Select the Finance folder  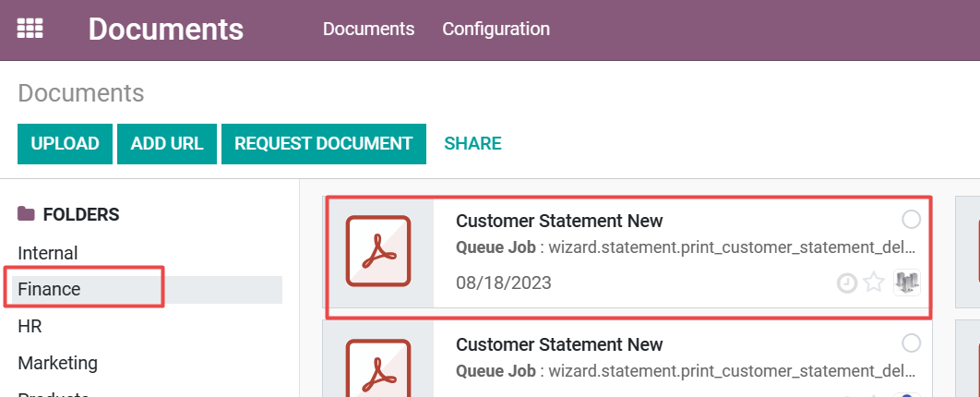50,289
